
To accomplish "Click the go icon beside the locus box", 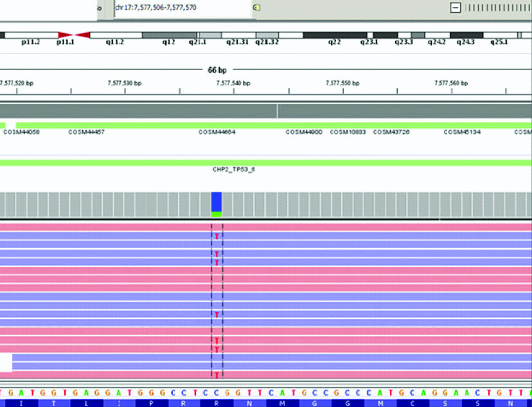I will point(256,8).
